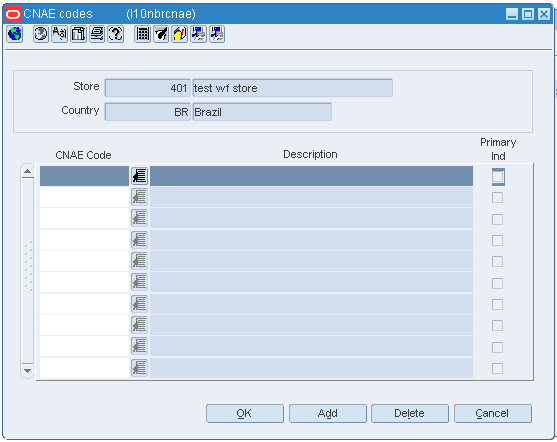The image size is (557, 442).
Task: Open the list of values in row 10
Action: pyautogui.click(x=140, y=368)
